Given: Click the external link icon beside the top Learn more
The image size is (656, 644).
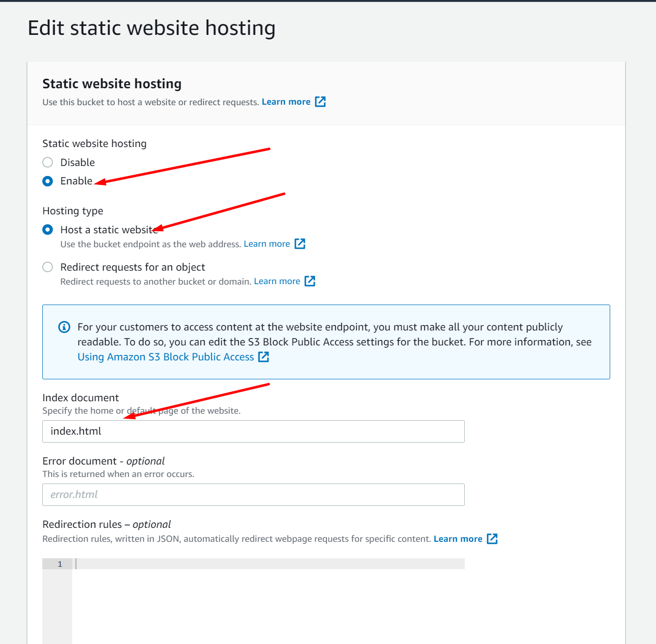Looking at the screenshot, I should 321,102.
